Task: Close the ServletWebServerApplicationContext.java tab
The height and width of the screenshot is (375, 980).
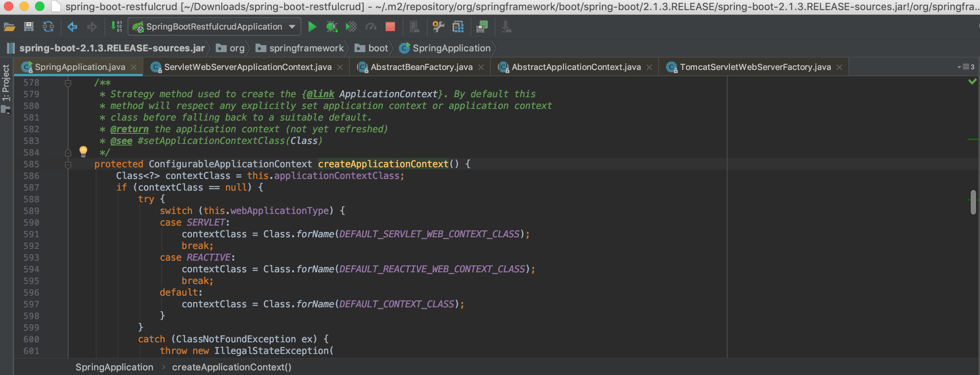Action: click(340, 67)
